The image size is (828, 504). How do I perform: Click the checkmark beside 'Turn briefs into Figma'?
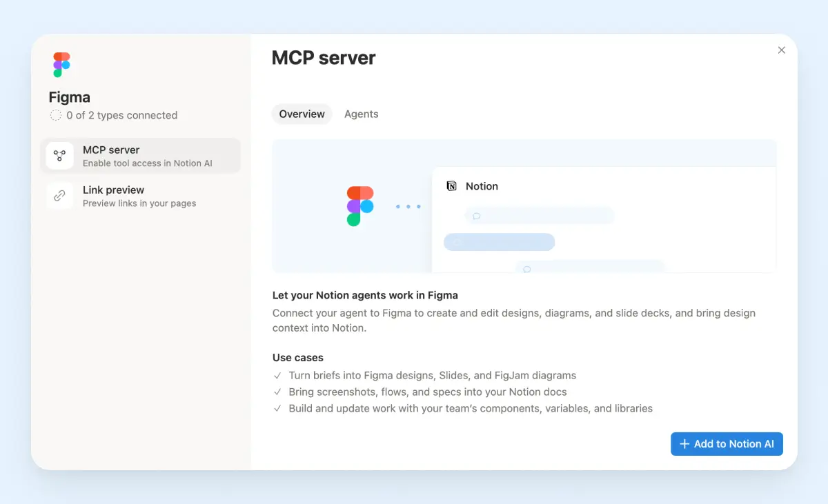(x=277, y=376)
